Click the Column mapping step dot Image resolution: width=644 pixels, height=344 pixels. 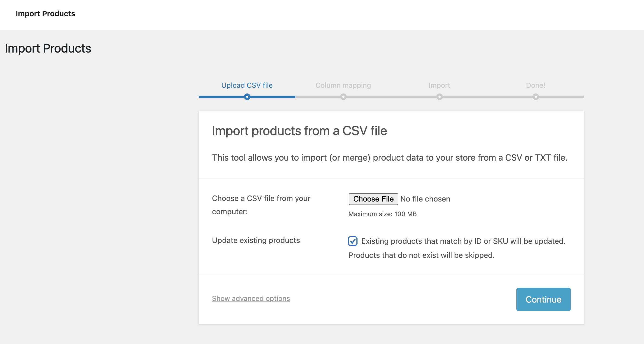coord(343,97)
